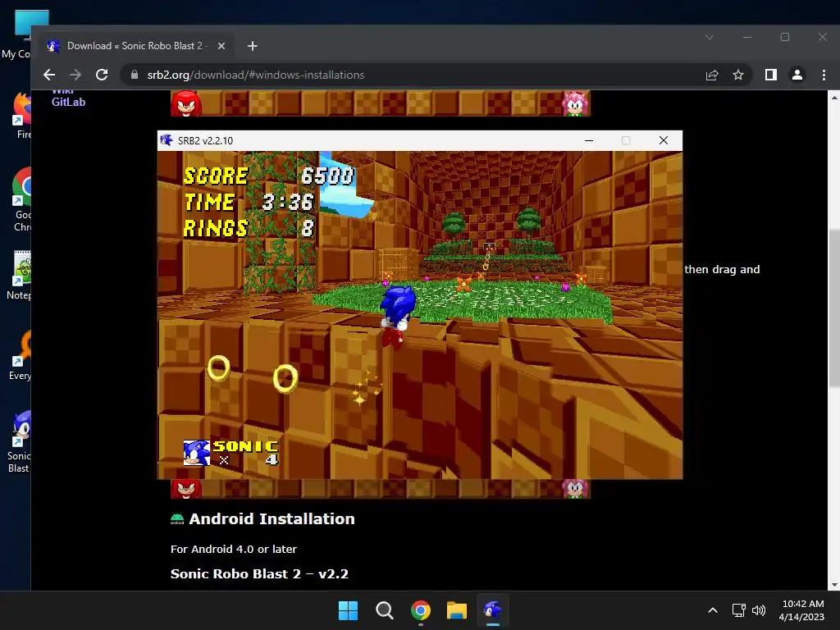Select the Everything search desktop shortcut
840x630 pixels.
[x=21, y=354]
